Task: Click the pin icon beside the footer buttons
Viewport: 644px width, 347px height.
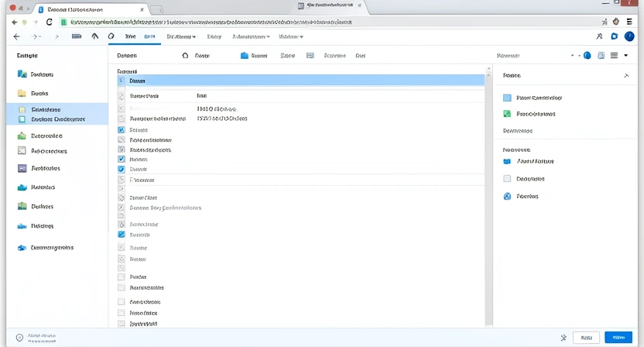Action: click(563, 338)
